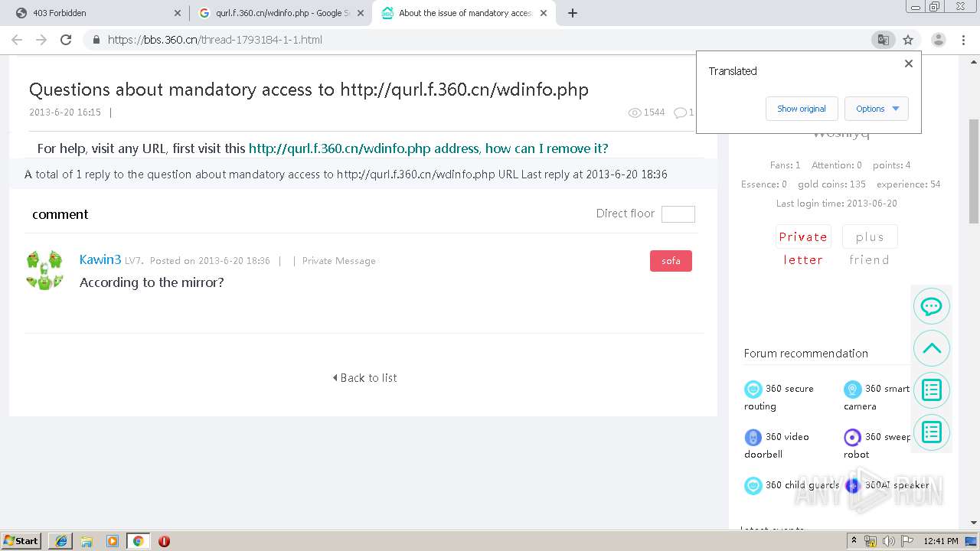Switch to the 403 Forbidden tab

click(96, 13)
